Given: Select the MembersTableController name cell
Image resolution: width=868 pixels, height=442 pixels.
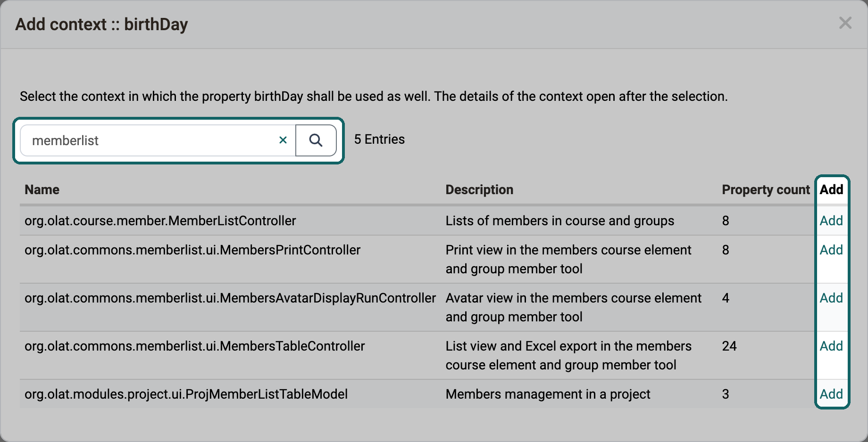Looking at the screenshot, I should (195, 346).
